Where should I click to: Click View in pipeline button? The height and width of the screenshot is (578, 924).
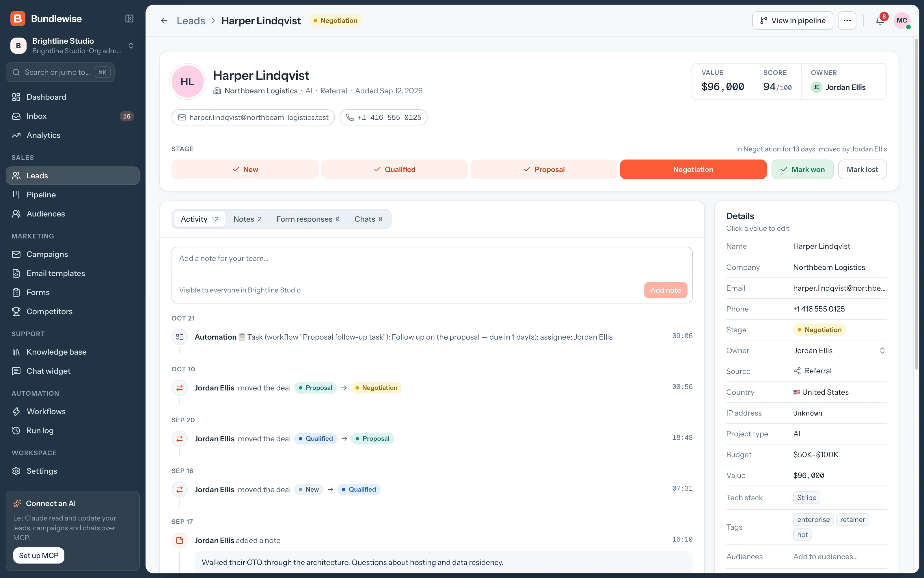(x=793, y=21)
